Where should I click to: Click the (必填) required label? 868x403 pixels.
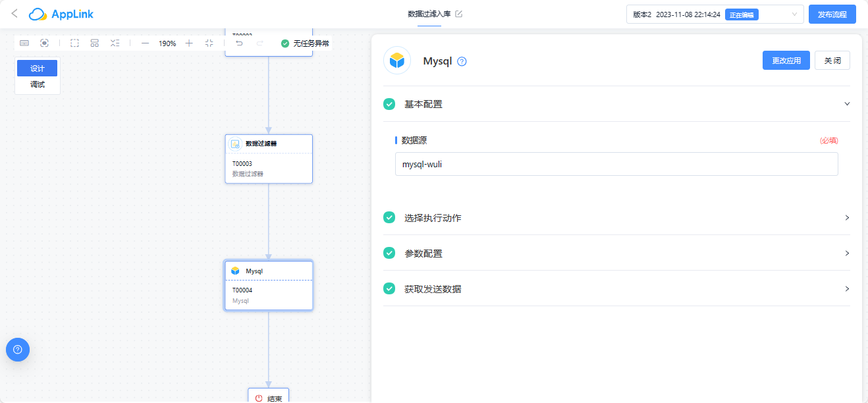(x=829, y=140)
